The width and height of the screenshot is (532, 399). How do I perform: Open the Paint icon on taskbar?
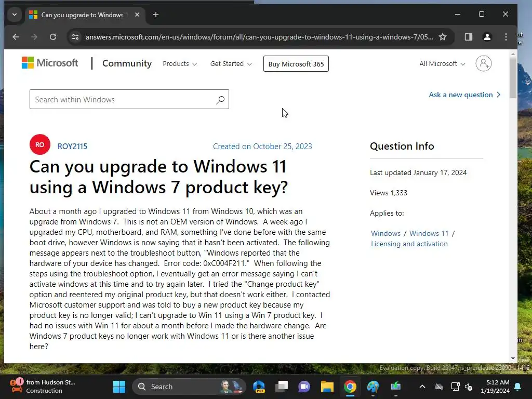click(373, 387)
